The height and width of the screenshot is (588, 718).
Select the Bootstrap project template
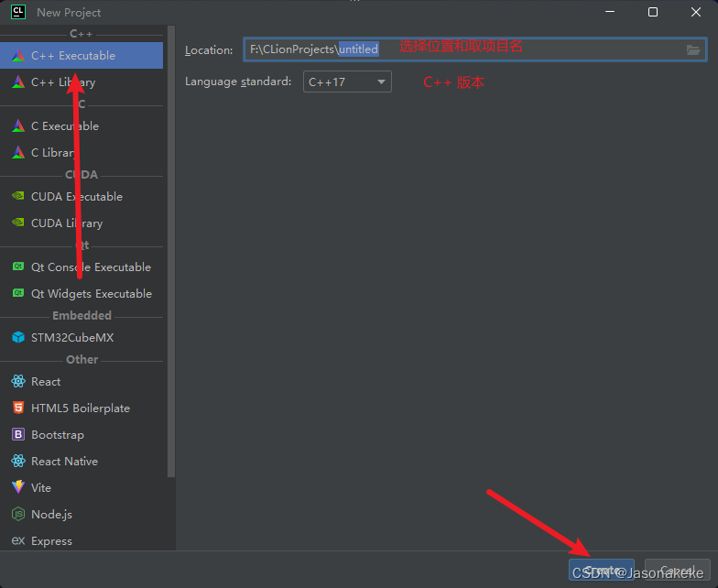coord(82,434)
